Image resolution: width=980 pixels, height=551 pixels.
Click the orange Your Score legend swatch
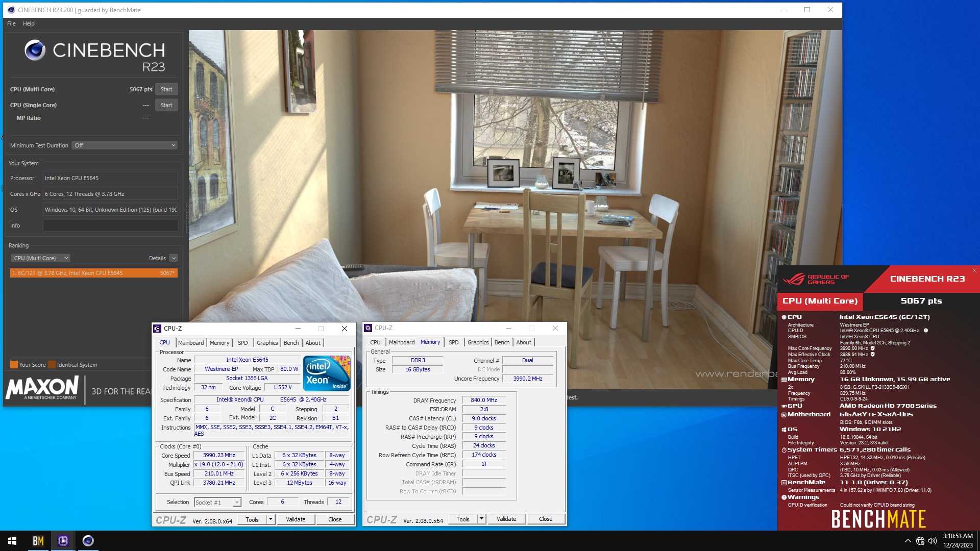[x=14, y=365]
